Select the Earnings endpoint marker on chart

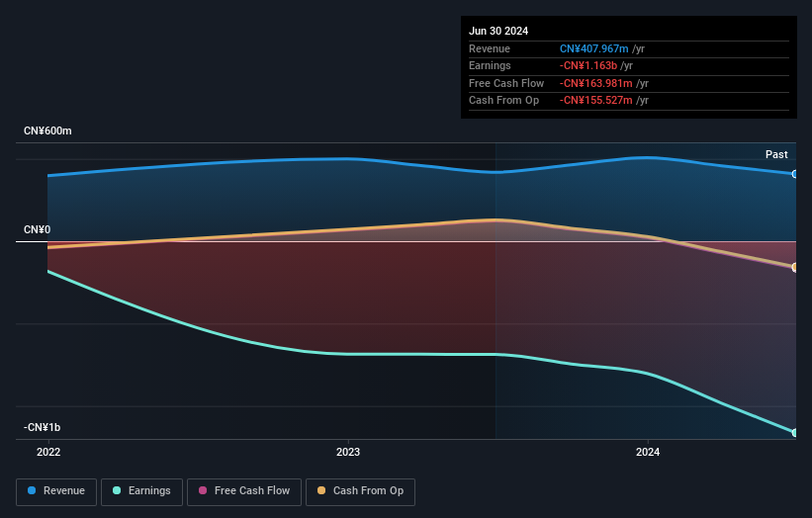[795, 433]
